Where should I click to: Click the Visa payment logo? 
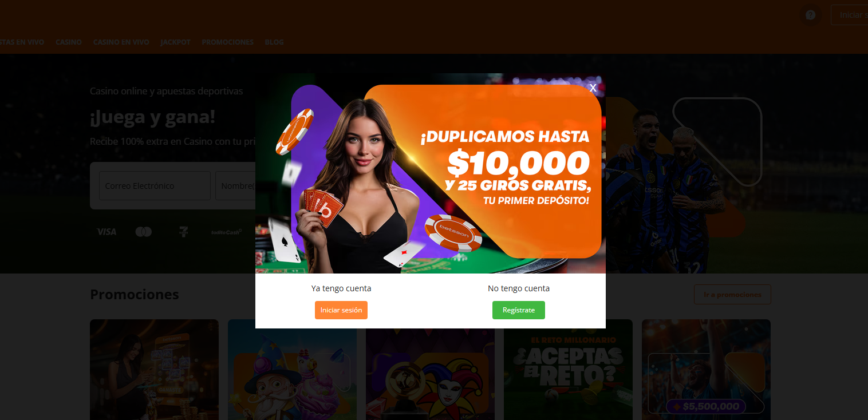click(x=106, y=232)
